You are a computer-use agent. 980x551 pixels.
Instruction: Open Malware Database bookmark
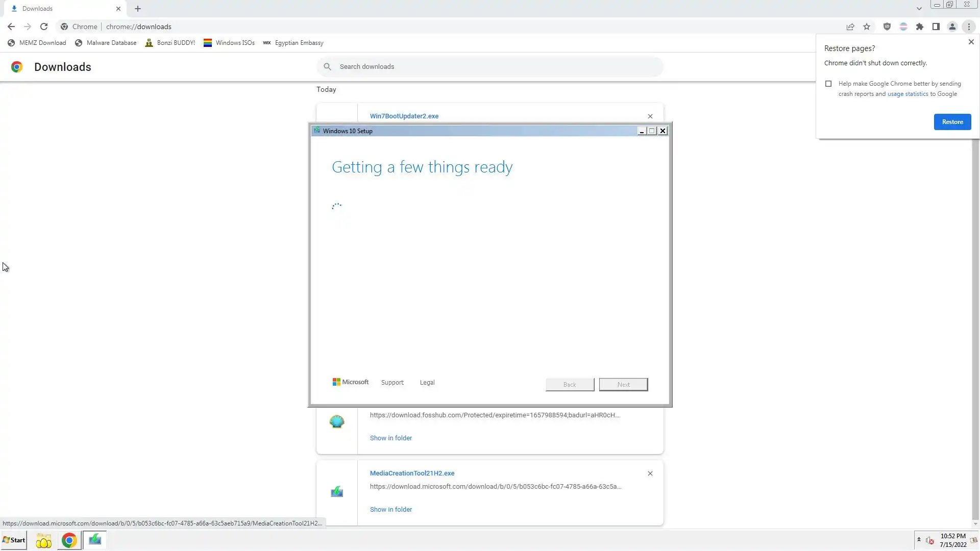click(x=106, y=43)
